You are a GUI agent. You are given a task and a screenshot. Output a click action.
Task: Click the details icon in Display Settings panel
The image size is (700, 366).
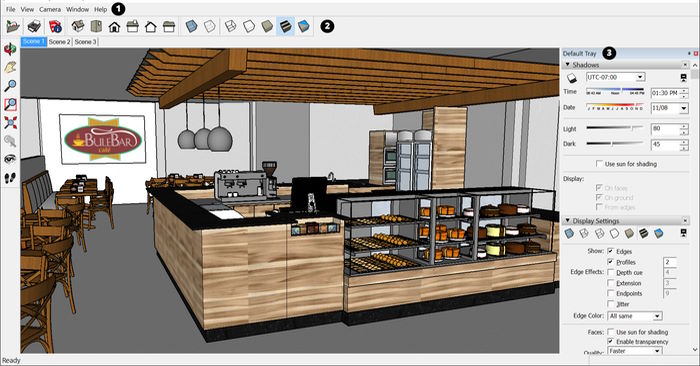pyautogui.click(x=683, y=233)
